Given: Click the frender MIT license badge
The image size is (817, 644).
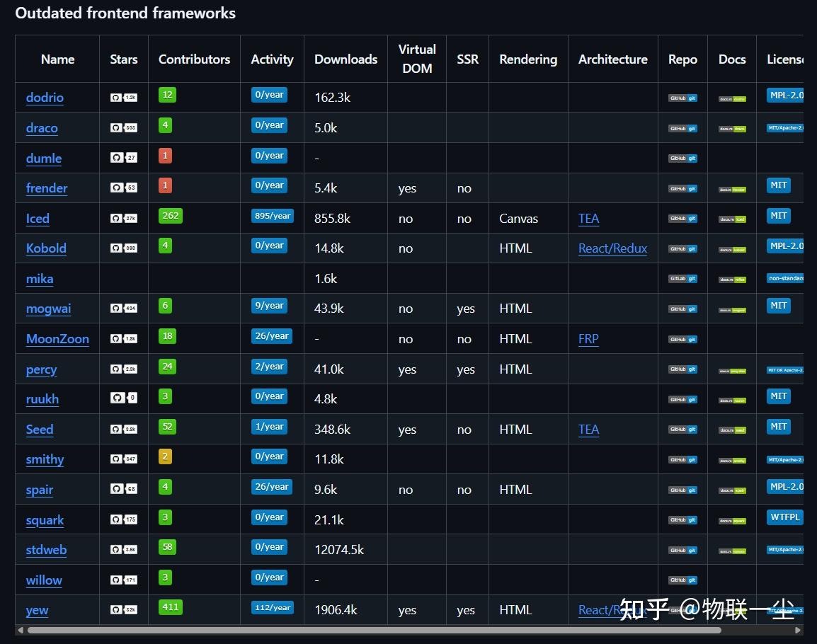Looking at the screenshot, I should tap(779, 185).
